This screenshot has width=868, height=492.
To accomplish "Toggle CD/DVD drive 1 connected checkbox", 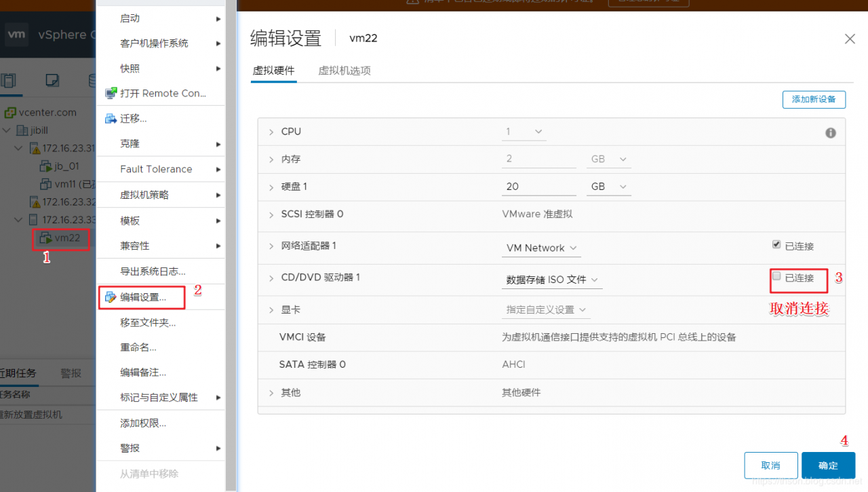I will click(x=776, y=276).
